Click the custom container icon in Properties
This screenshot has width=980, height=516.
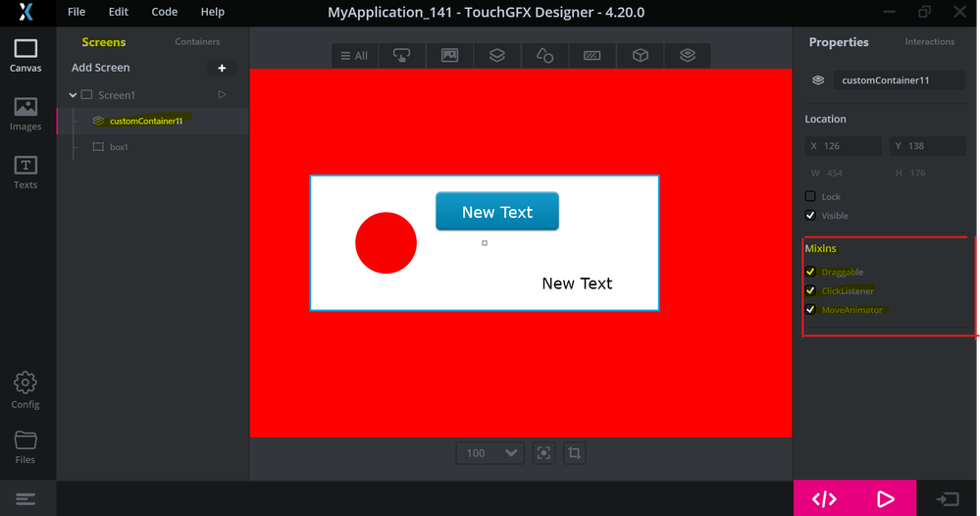coord(818,80)
